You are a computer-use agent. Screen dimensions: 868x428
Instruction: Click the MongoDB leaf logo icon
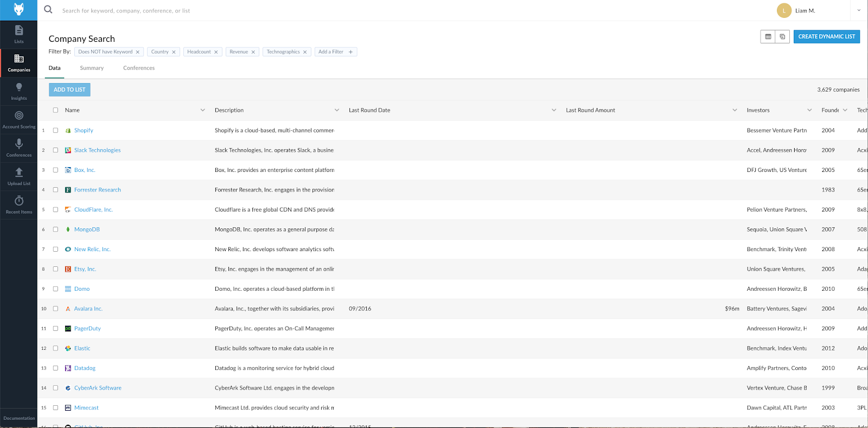point(68,229)
